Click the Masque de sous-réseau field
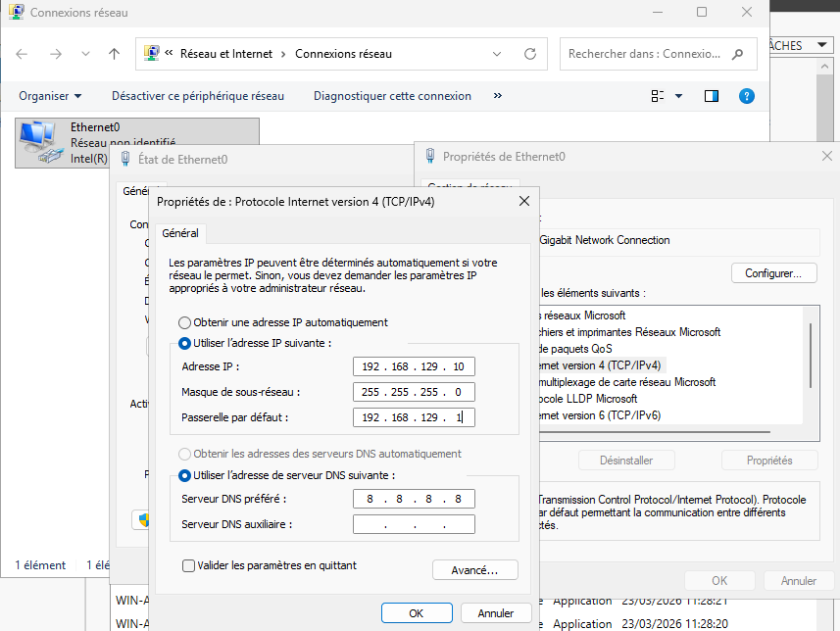This screenshot has height=631, width=840. pyautogui.click(x=414, y=392)
